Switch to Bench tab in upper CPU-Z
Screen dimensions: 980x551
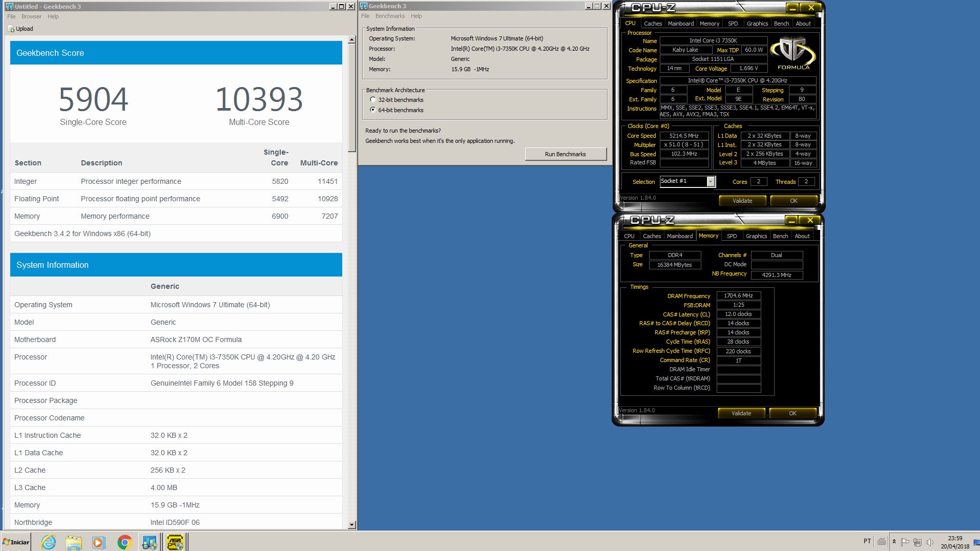click(x=781, y=24)
